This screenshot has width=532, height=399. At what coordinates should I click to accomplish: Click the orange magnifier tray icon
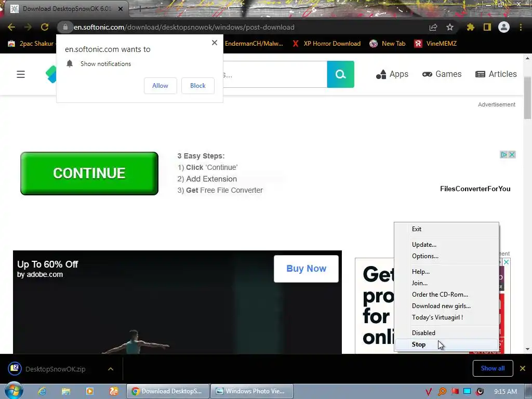coord(442,392)
